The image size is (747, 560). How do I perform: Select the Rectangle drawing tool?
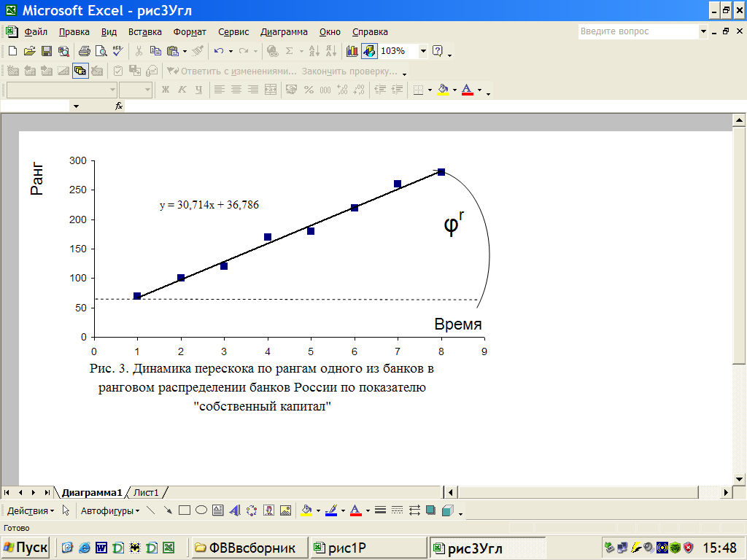(x=185, y=510)
